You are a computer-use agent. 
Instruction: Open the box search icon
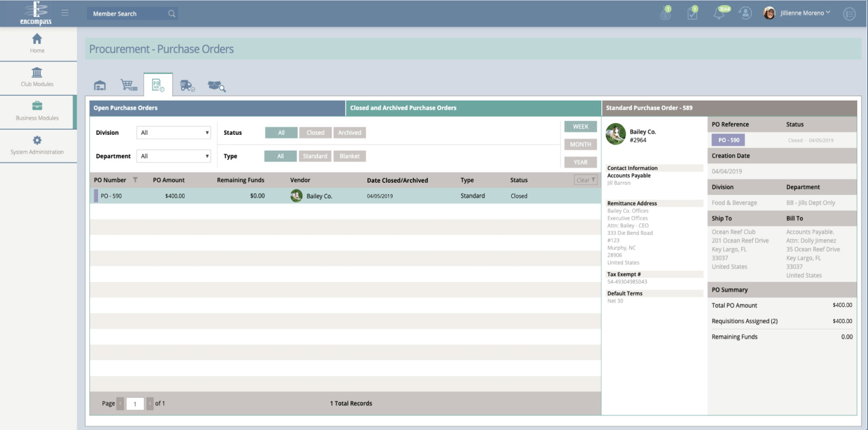216,86
